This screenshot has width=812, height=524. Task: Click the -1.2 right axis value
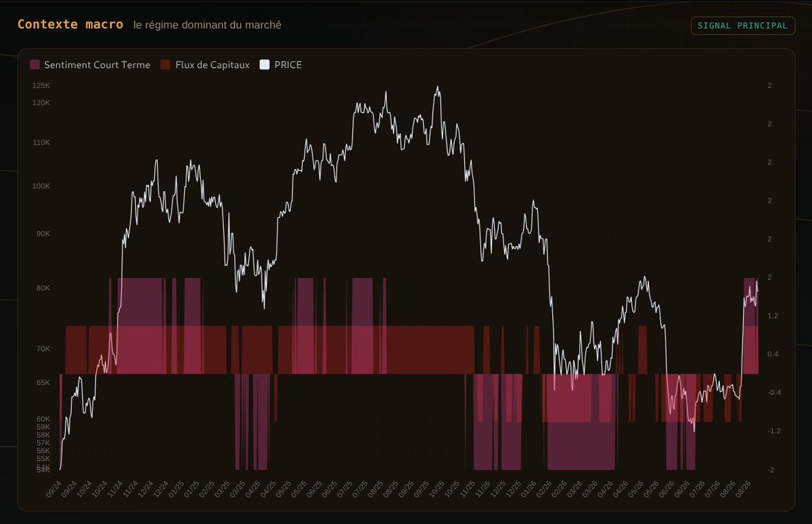coord(774,431)
